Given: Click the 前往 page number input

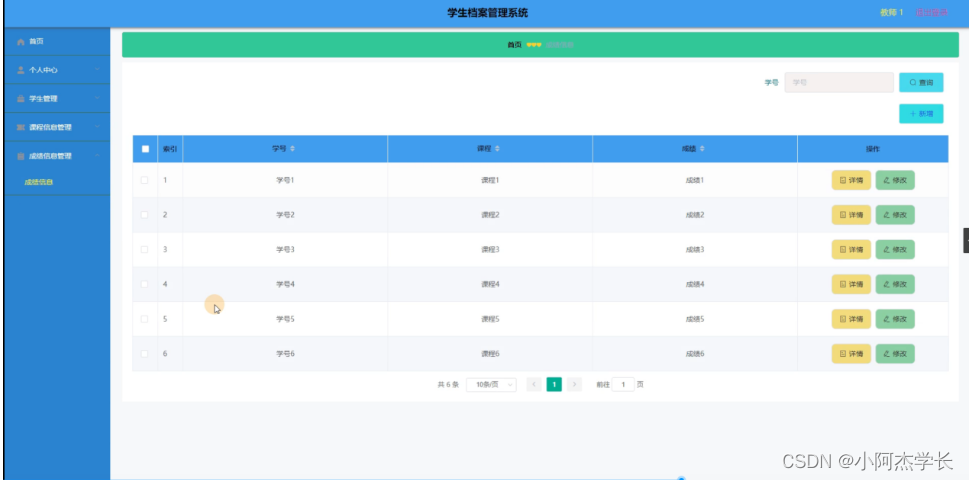Looking at the screenshot, I should click(x=623, y=385).
